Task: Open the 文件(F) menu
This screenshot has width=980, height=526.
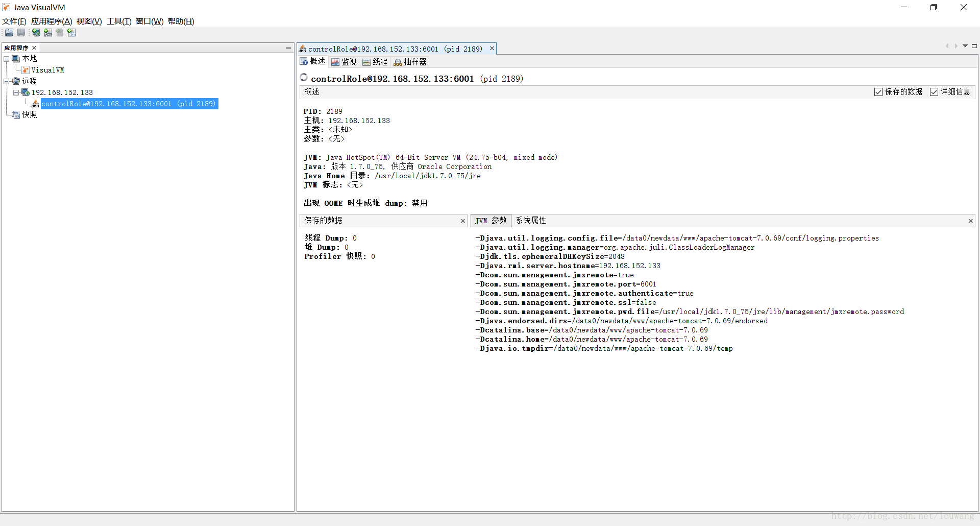Action: point(14,21)
